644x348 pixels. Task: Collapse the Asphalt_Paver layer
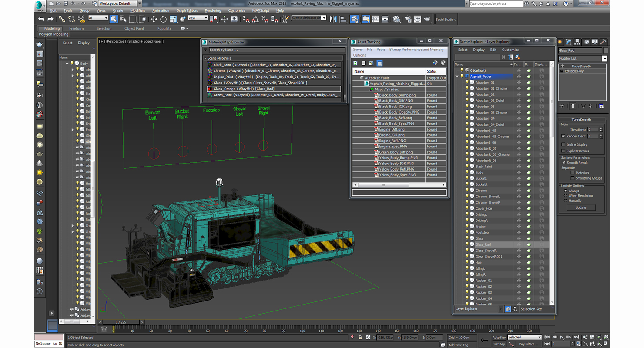click(x=457, y=76)
